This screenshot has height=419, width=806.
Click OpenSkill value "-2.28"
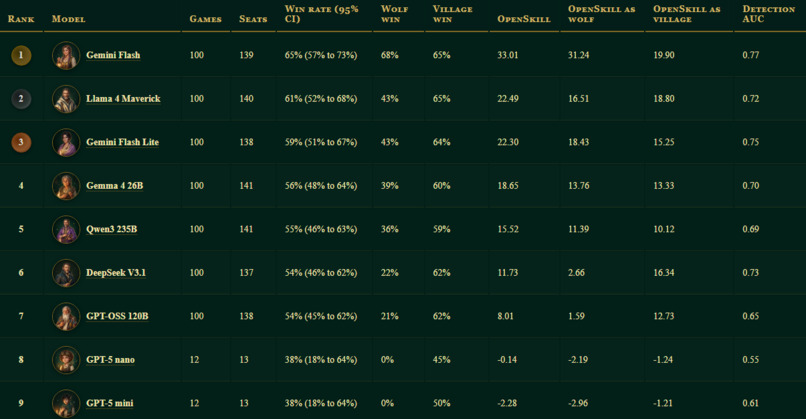click(x=507, y=403)
